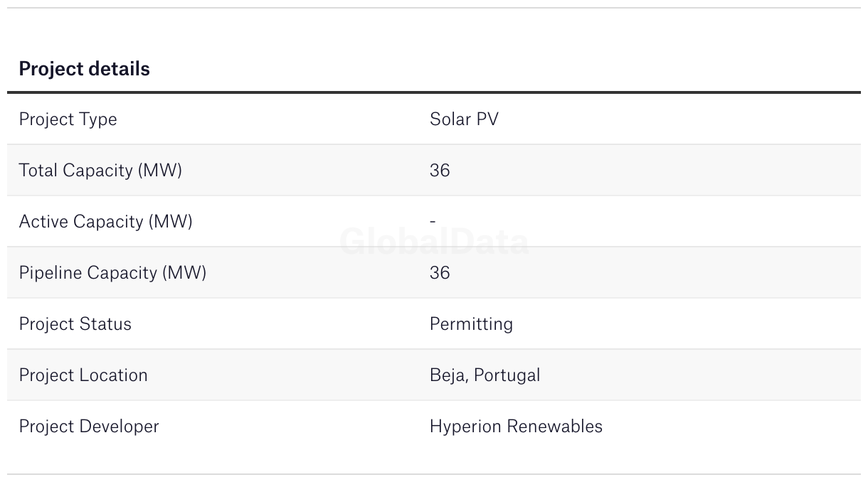868x482 pixels.
Task: Select the Total Capacity value 36
Action: pos(440,171)
